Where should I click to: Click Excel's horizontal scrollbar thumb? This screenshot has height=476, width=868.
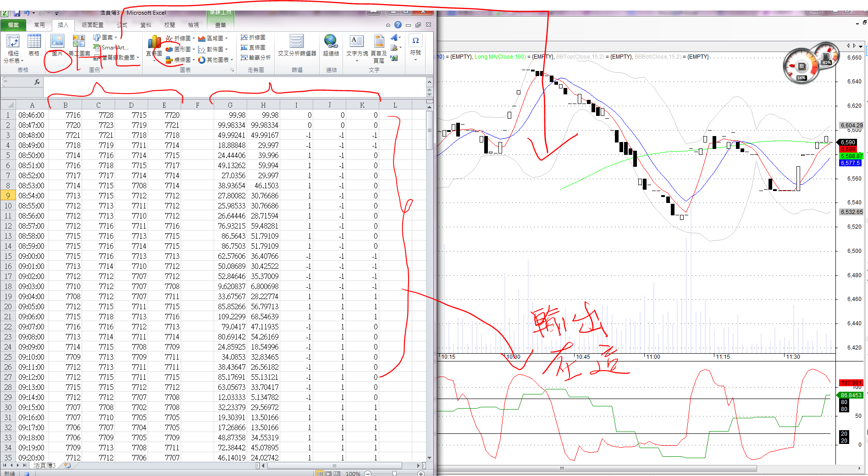334,465
